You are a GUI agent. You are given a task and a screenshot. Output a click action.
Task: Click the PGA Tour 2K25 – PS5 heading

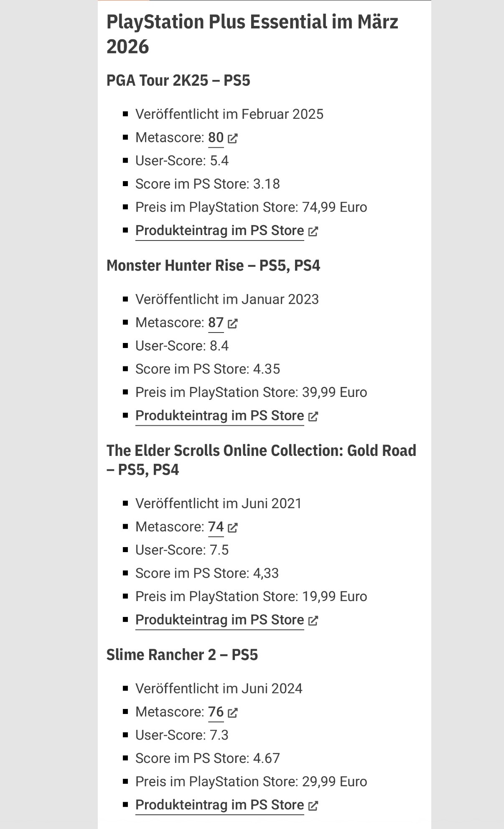[x=178, y=80]
